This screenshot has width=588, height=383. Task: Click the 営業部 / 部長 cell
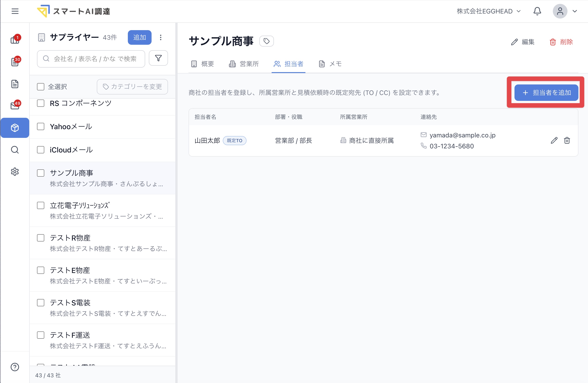coord(294,141)
